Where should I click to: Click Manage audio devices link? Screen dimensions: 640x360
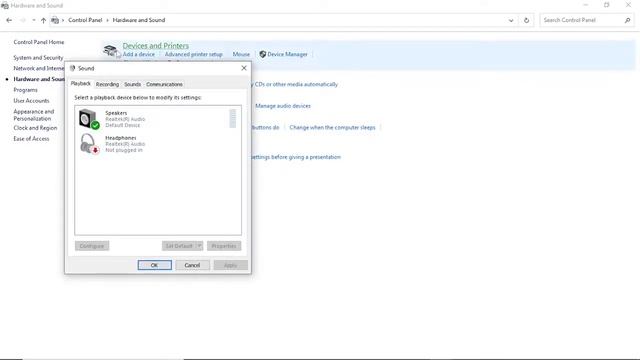click(x=283, y=106)
